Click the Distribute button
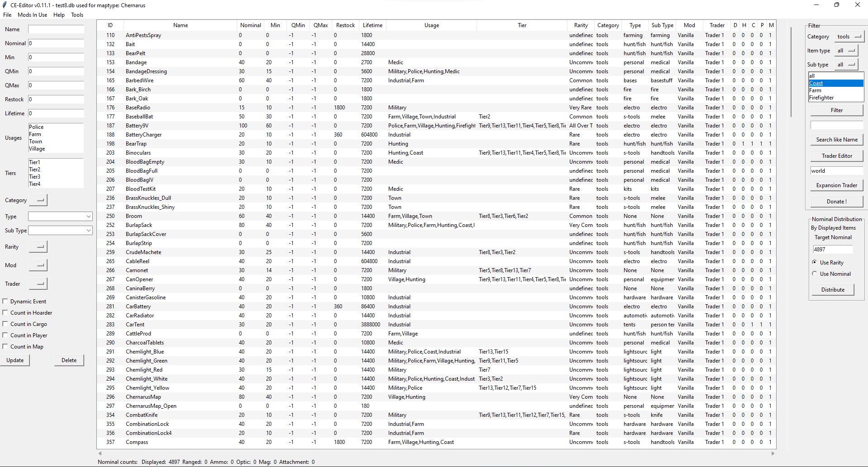The image size is (868, 467). point(833,290)
